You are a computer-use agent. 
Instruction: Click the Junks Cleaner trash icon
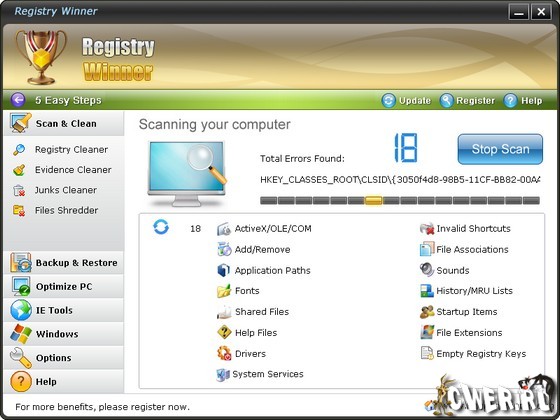[x=19, y=190]
